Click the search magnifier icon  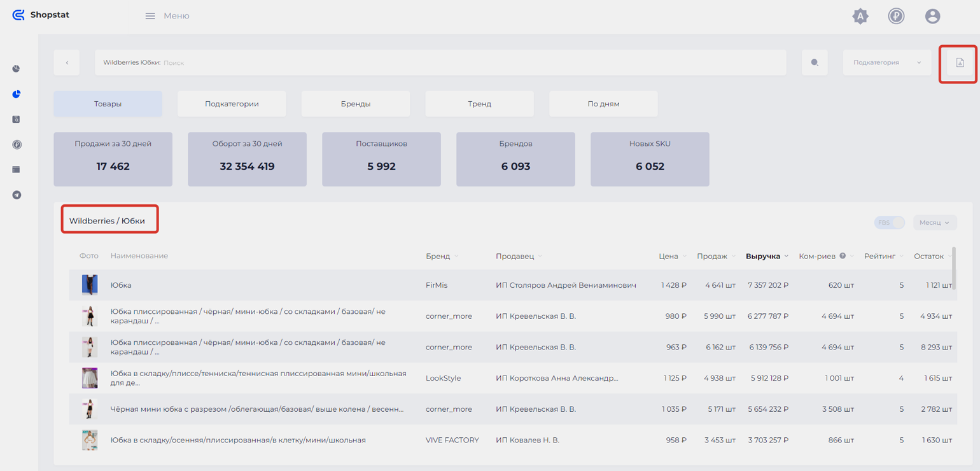coord(815,62)
